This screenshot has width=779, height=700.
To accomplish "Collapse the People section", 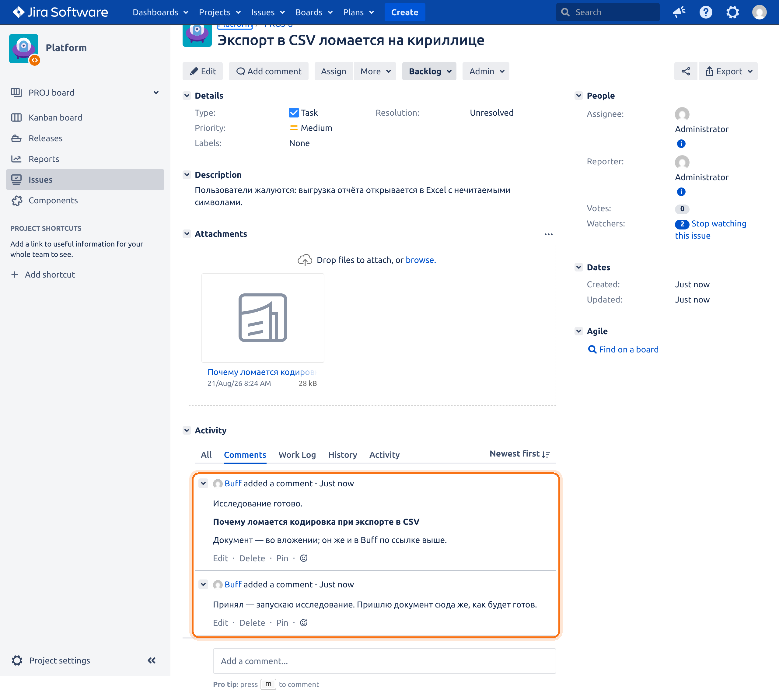I will point(579,95).
